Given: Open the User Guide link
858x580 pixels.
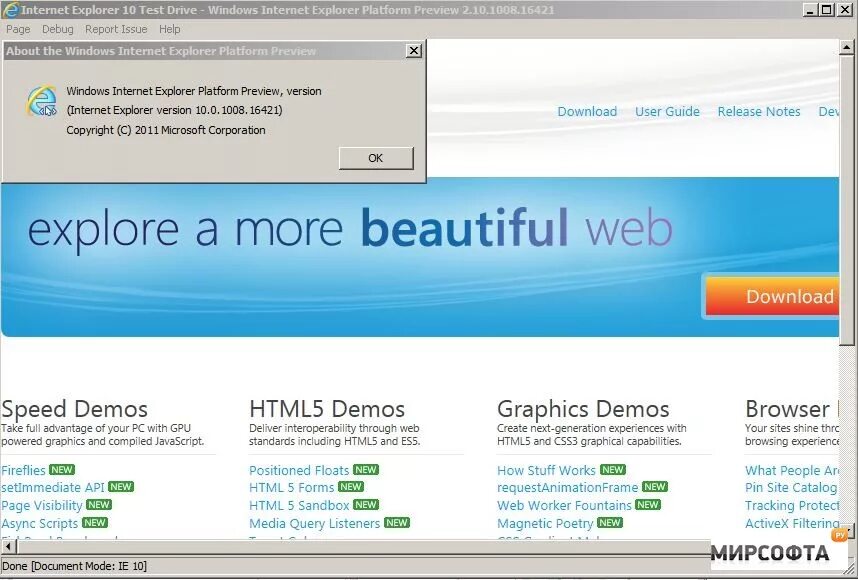Looking at the screenshot, I should coord(667,112).
